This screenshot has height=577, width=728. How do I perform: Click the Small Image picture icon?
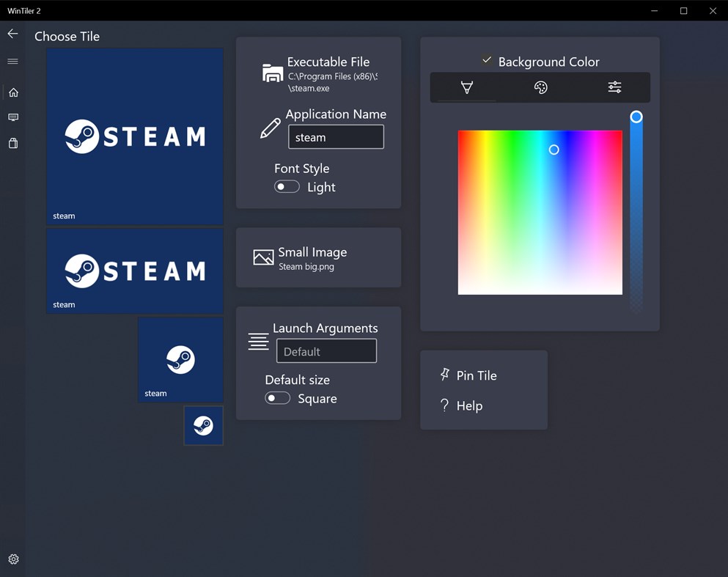click(262, 257)
